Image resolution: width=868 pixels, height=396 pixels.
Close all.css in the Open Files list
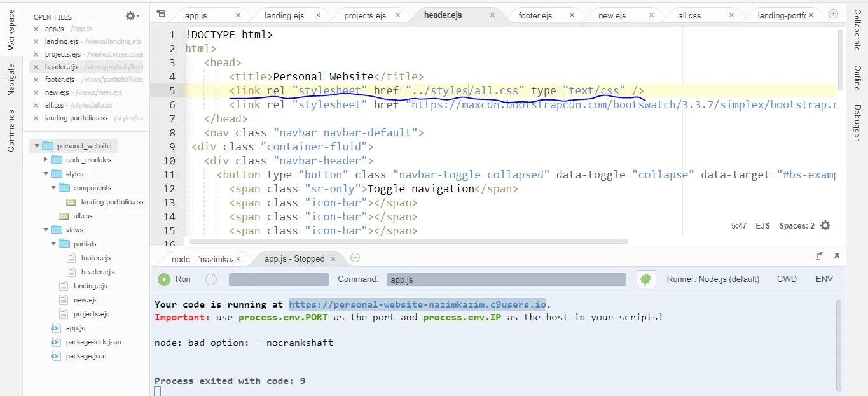[x=36, y=105]
